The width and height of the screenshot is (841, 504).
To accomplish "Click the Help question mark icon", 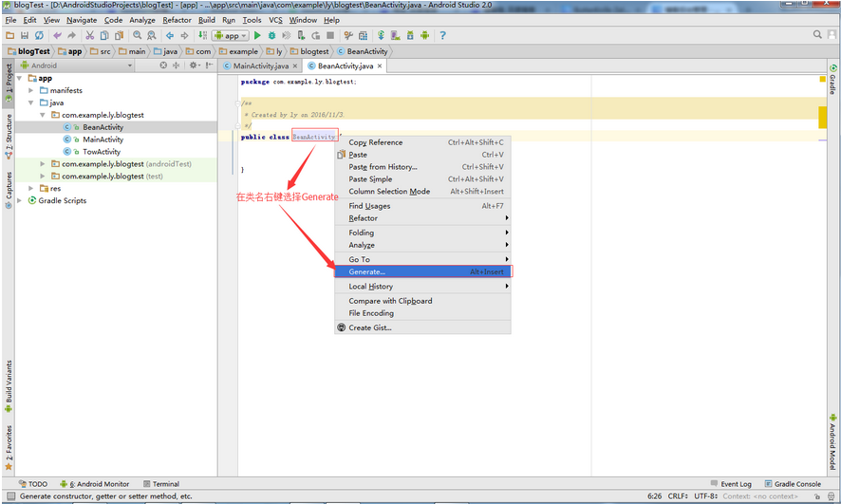I will pyautogui.click(x=442, y=35).
